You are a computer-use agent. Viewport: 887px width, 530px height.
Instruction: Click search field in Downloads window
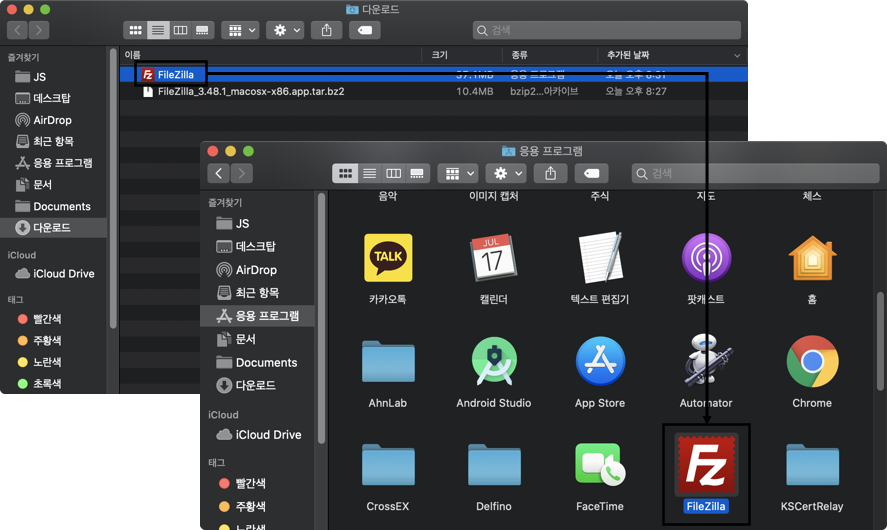606,30
